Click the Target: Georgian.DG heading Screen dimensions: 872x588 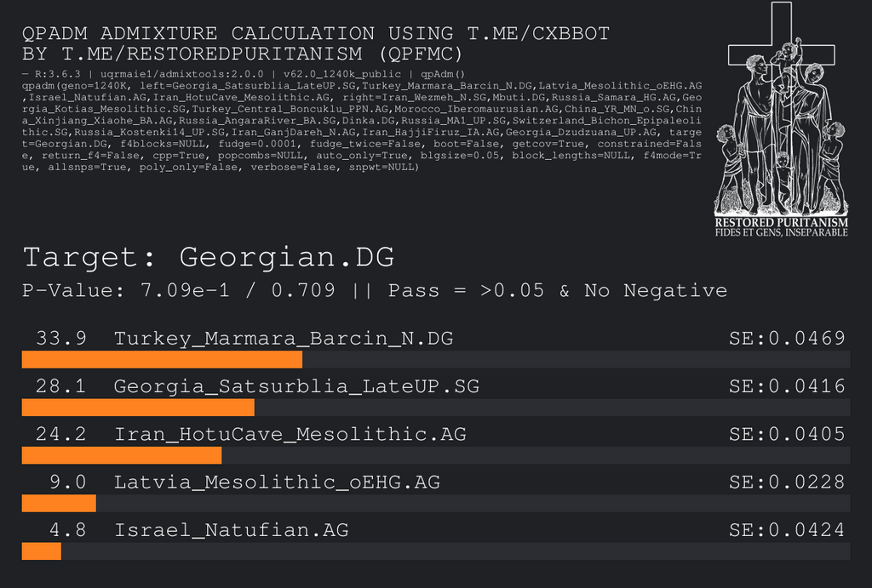(x=209, y=257)
